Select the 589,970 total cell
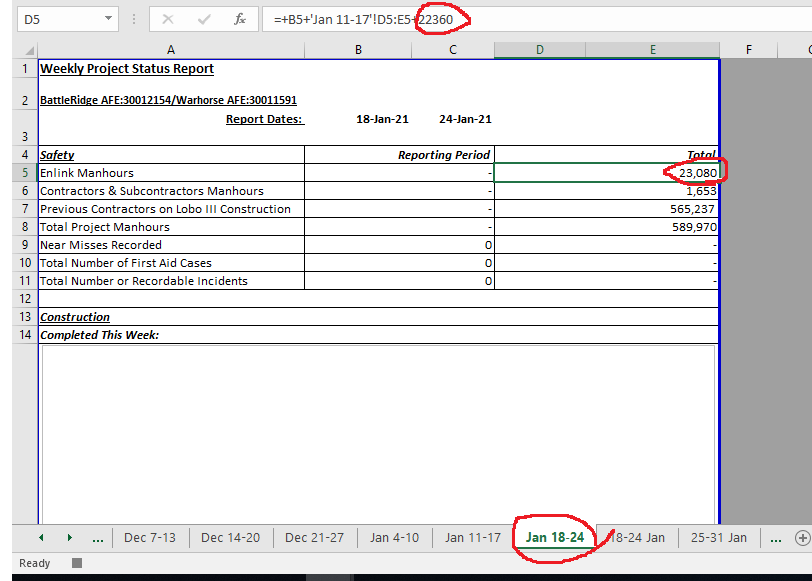The image size is (812, 581). (x=606, y=227)
